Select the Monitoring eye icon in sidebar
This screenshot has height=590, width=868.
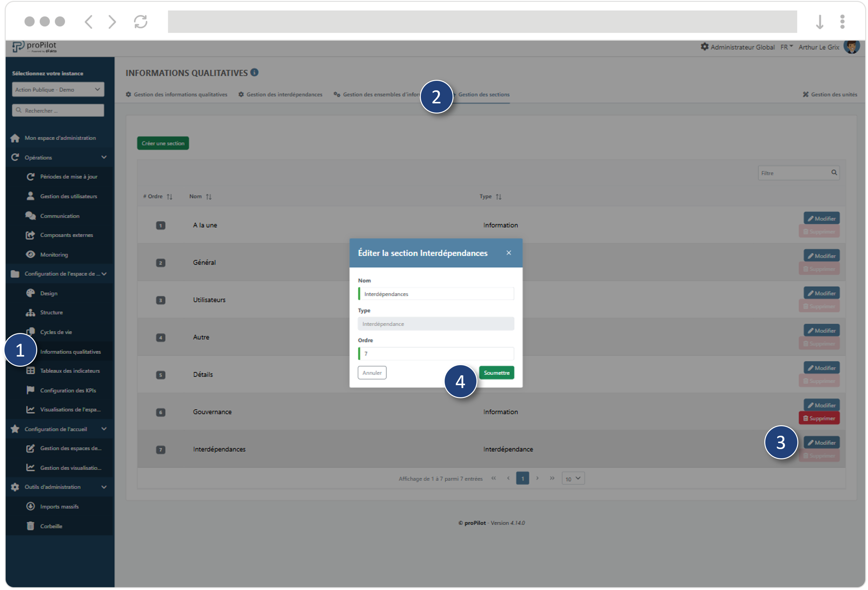click(x=31, y=254)
